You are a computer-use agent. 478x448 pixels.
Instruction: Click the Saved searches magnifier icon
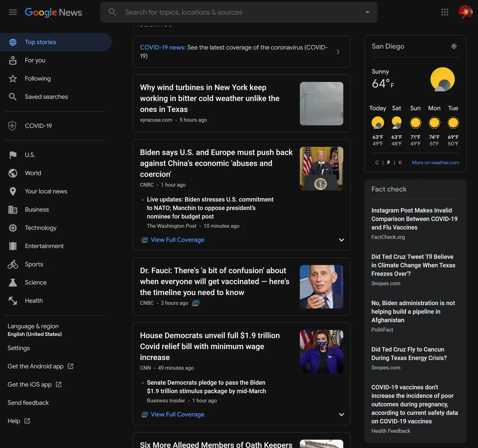pos(13,97)
